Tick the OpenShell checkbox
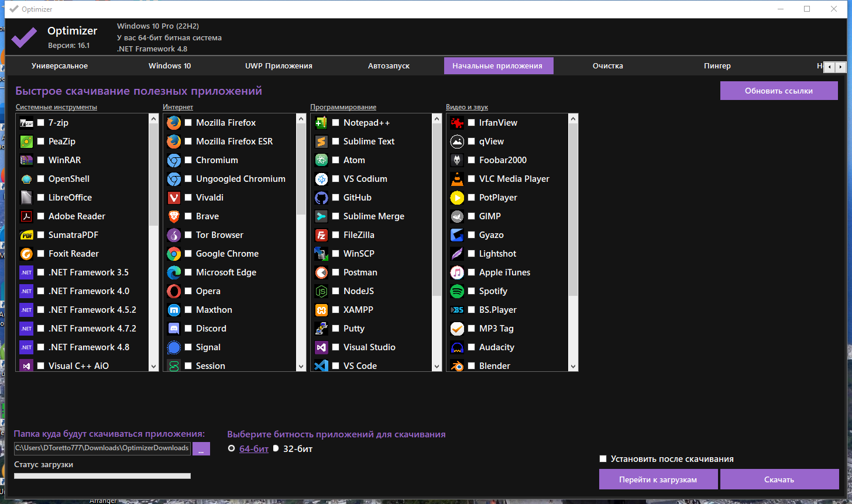Screen dimensions: 852x504 pyautogui.click(x=41, y=179)
